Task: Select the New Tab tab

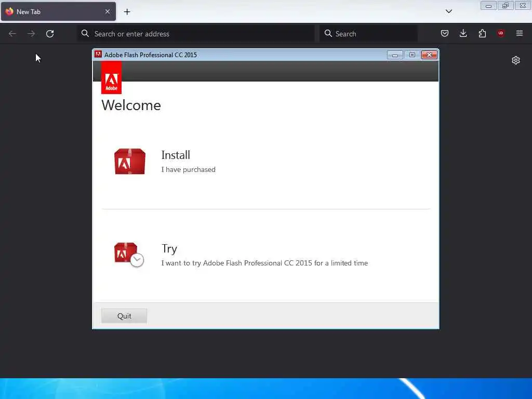Action: pyautogui.click(x=58, y=11)
